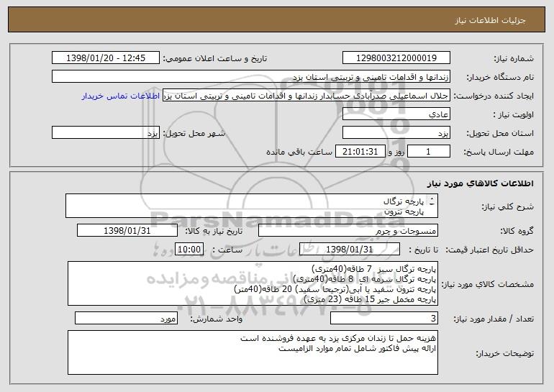Screen dimensions: 554x392
Task: Click the اطلاعات کالاهای مورد نیاز section heading
Action: coord(480,183)
